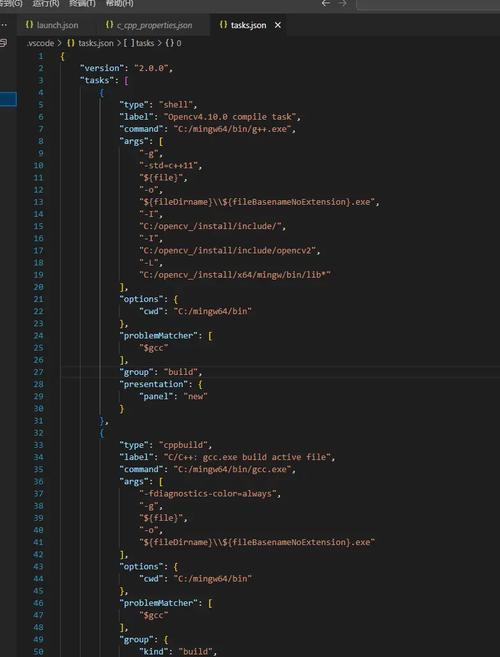The width and height of the screenshot is (500, 657).
Task: Click "C:/mingw64/bin" cwd value on line 22
Action: (x=212, y=311)
